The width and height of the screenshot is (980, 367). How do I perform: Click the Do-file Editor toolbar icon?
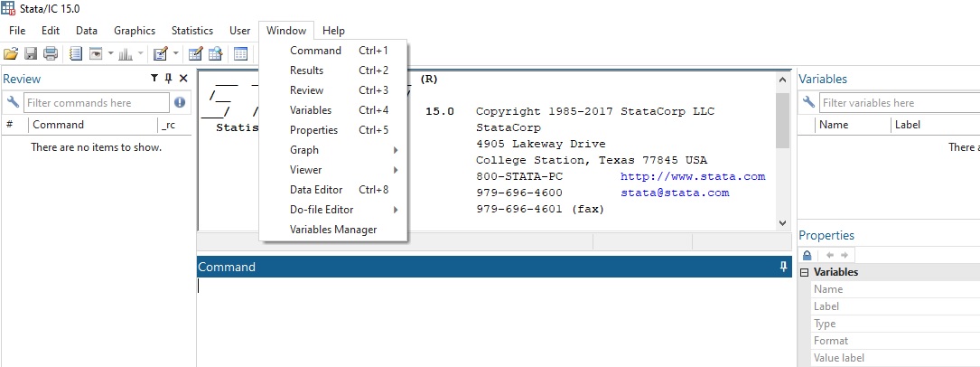(x=161, y=53)
